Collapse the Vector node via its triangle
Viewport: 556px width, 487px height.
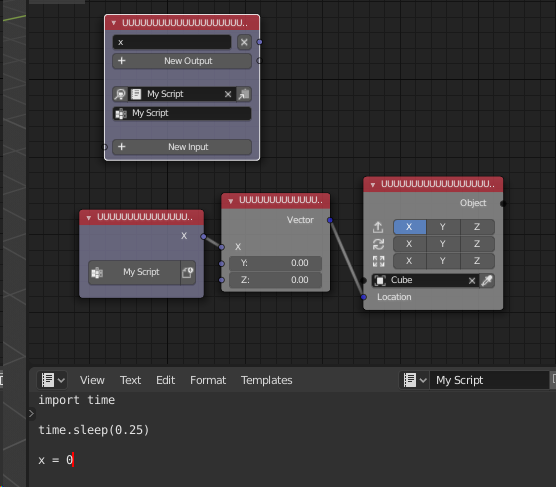[x=230, y=201]
